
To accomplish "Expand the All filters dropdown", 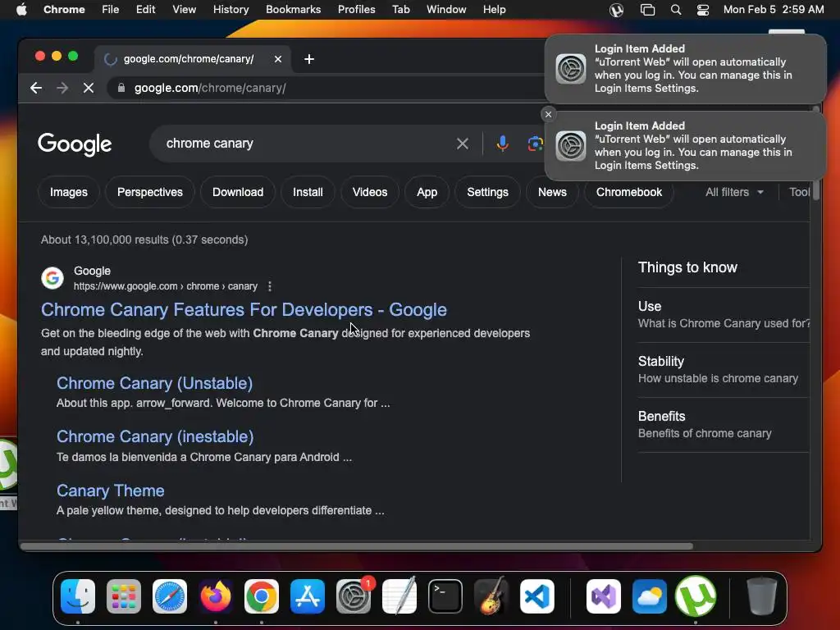I will coord(734,192).
